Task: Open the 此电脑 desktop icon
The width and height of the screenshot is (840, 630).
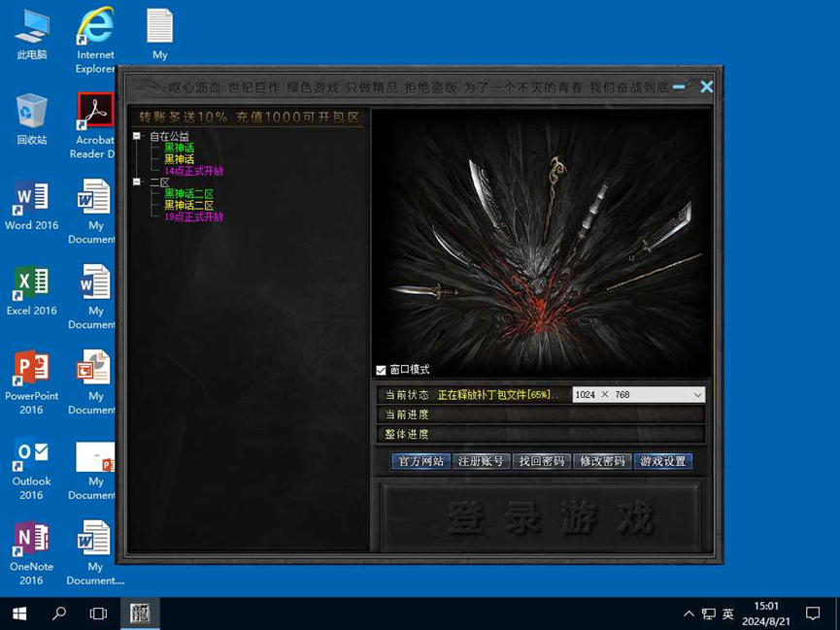Action: coord(32,34)
